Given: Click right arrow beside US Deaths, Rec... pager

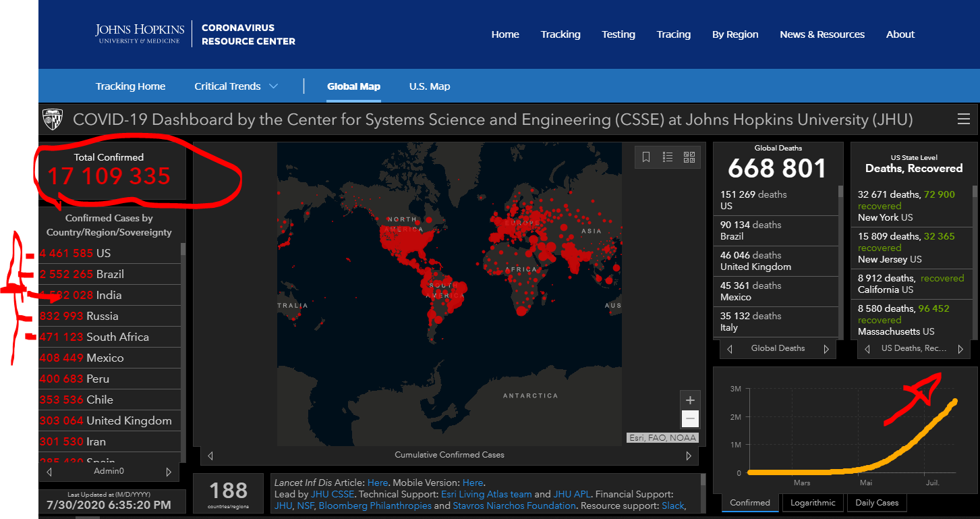Looking at the screenshot, I should pos(960,349).
